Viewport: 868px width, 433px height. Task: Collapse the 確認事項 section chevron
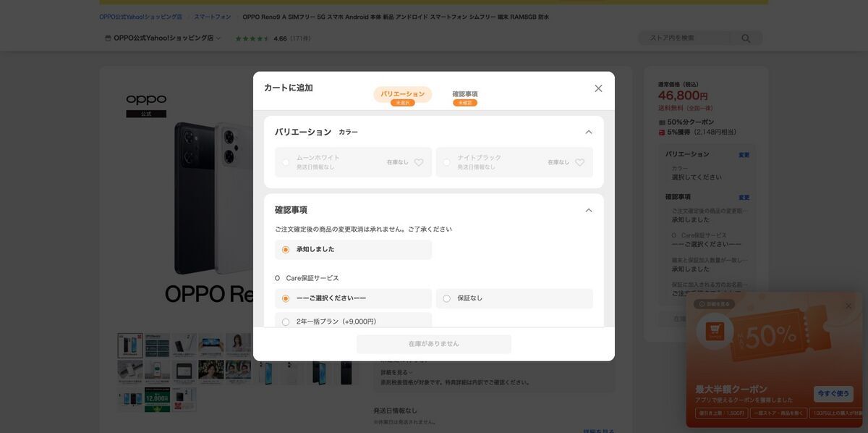[x=589, y=210]
